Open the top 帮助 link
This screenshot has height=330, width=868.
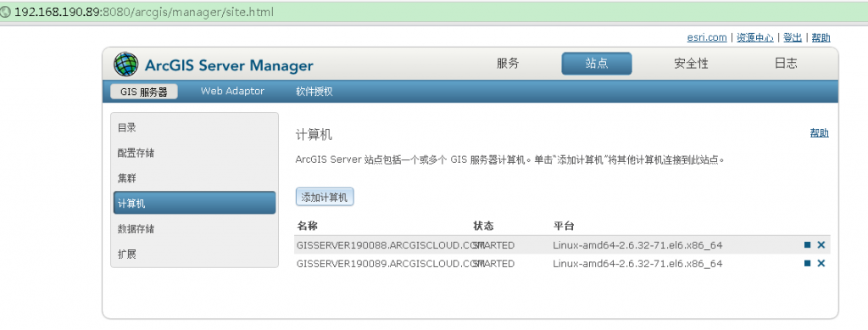[x=821, y=37]
